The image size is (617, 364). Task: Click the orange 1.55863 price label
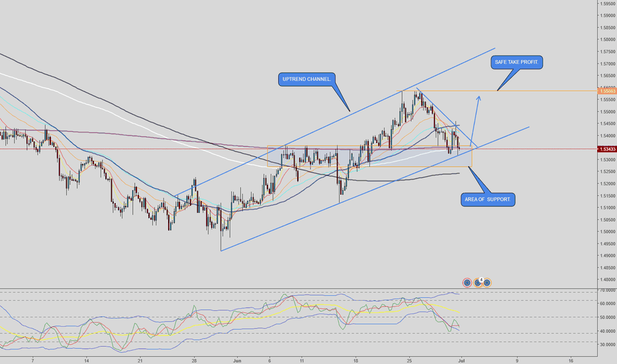click(607, 91)
